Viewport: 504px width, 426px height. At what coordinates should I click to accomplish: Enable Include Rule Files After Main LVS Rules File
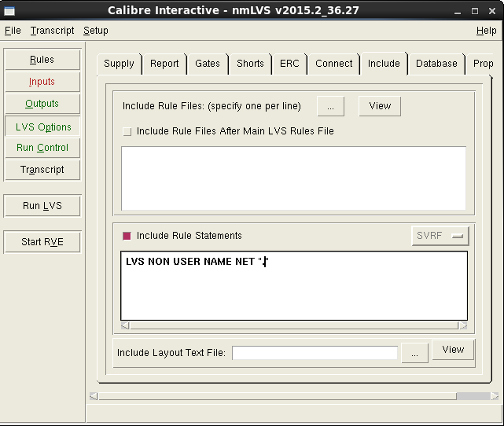(127, 132)
